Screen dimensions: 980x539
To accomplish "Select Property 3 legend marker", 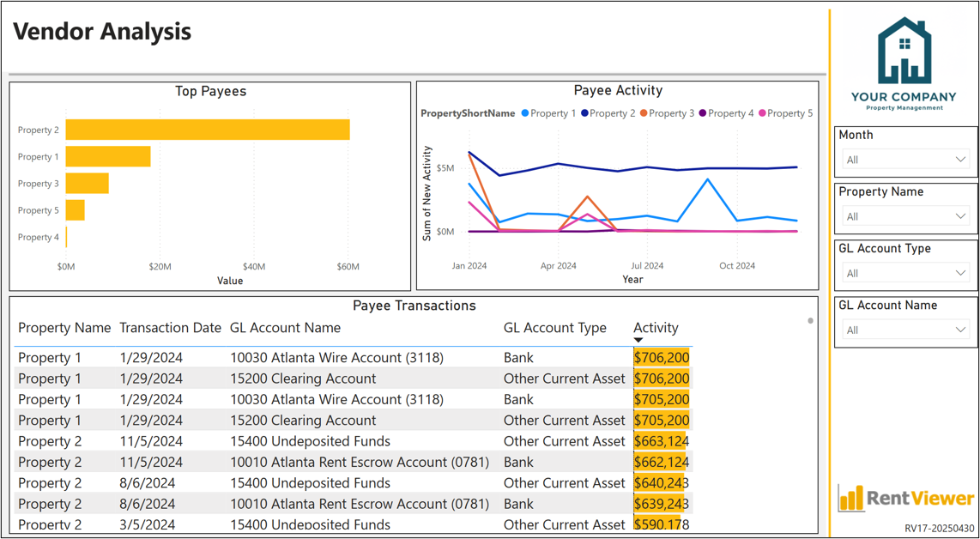I will [x=644, y=113].
